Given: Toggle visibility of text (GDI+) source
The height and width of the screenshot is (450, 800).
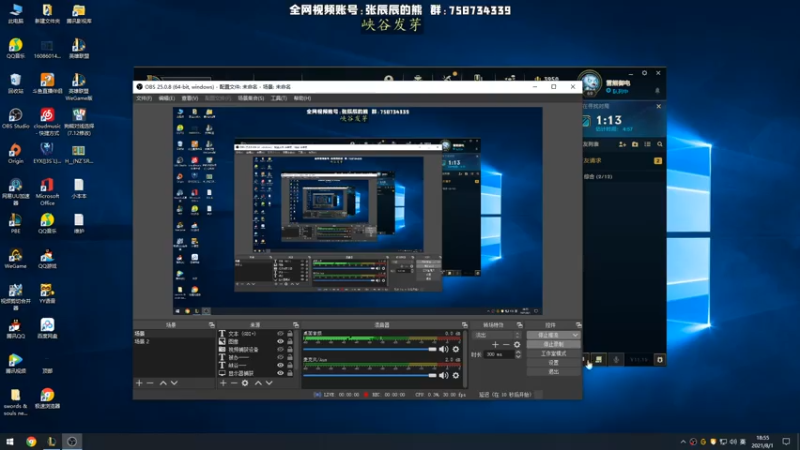Looking at the screenshot, I should click(x=280, y=334).
